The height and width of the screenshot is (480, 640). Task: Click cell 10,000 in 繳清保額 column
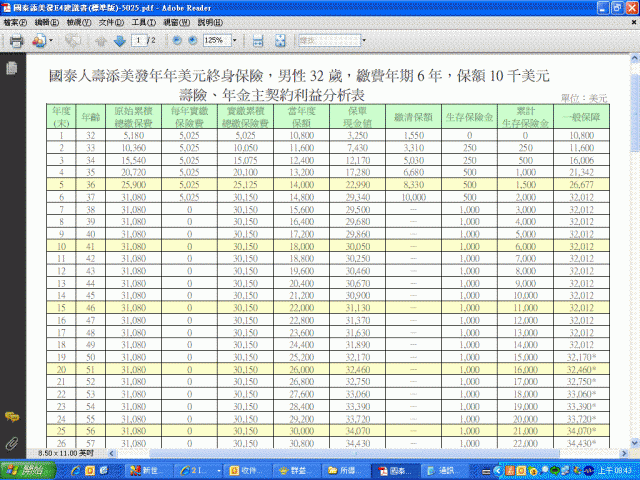point(413,197)
